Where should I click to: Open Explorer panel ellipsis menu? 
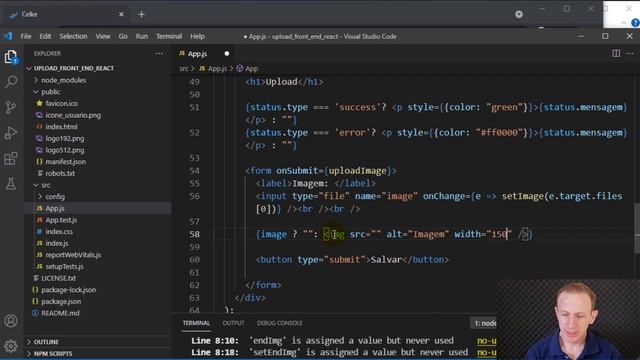159,53
